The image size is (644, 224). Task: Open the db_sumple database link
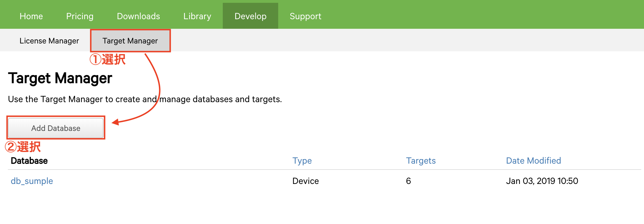coord(32,181)
